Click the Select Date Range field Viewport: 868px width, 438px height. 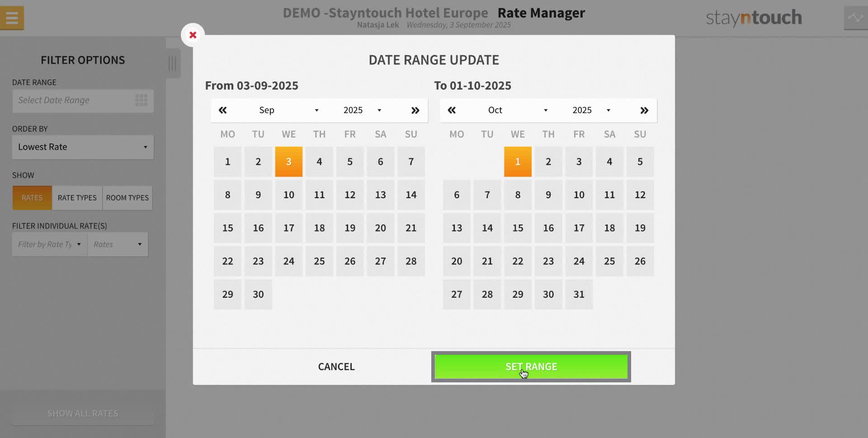tap(83, 100)
